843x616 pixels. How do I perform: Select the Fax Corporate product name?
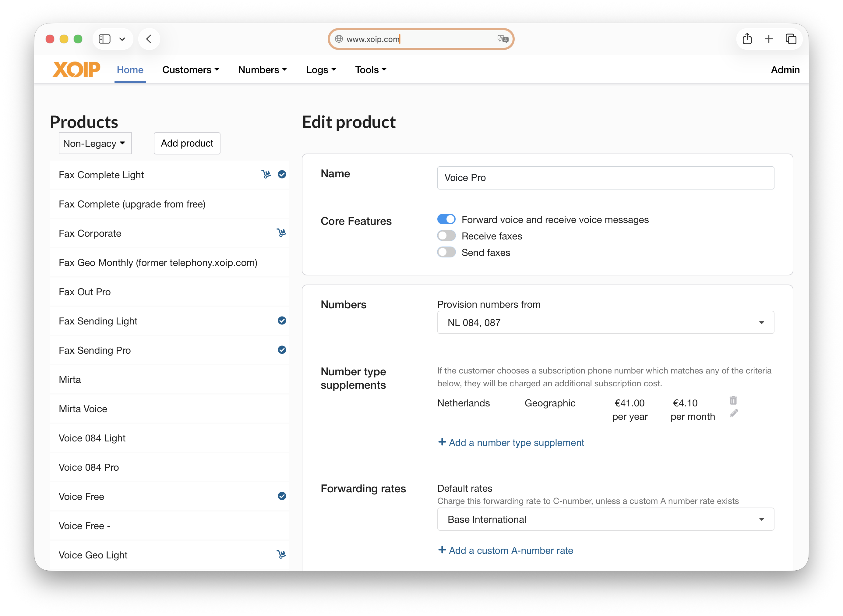[90, 233]
